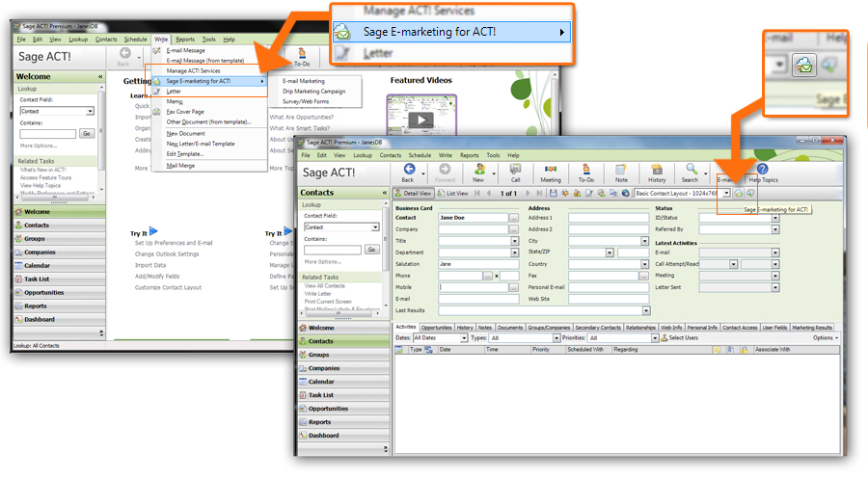
Task: Click Go button in back window lookup
Action: pyautogui.click(x=87, y=133)
